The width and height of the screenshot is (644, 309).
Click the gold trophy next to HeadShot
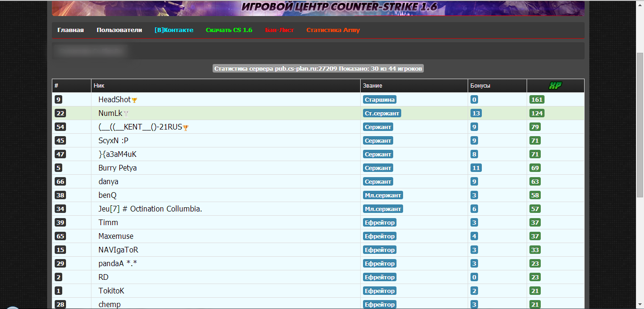tap(134, 100)
